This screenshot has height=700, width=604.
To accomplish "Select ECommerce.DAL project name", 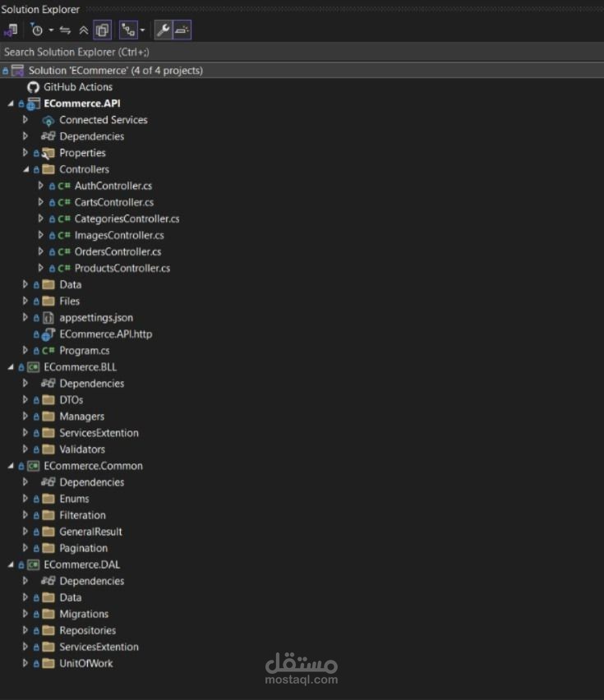I will tap(81, 564).
